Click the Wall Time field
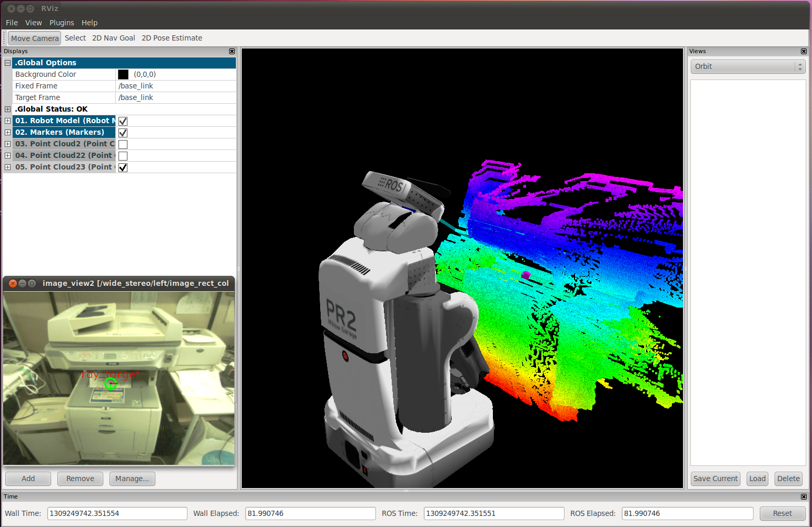812x527 pixels. tap(117, 513)
